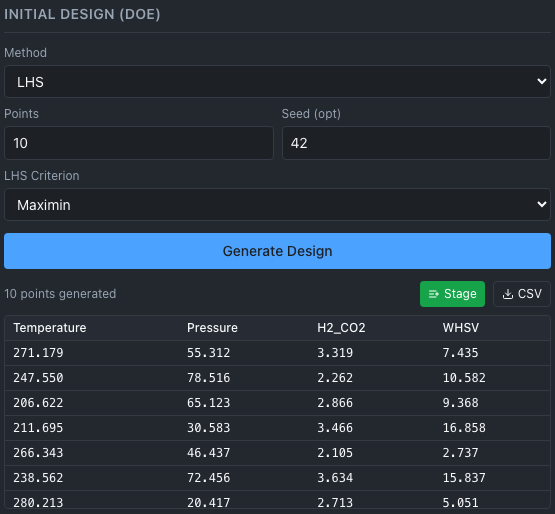
Task: Click the H2_CO2 column header
Action: point(341,328)
